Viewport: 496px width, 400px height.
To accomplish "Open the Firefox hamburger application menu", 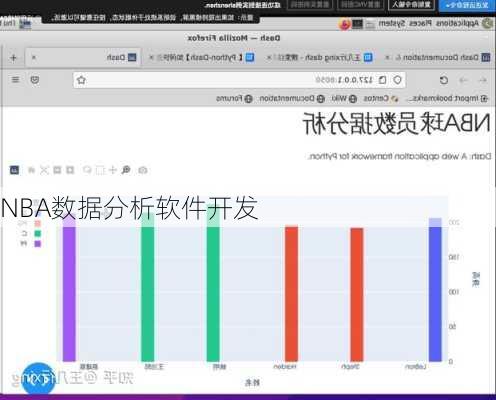I will [16, 80].
